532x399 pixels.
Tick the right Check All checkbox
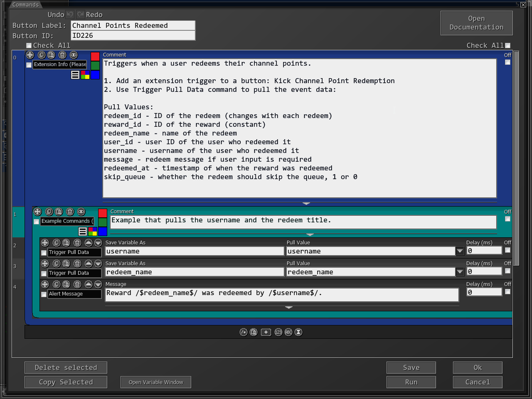tap(507, 46)
